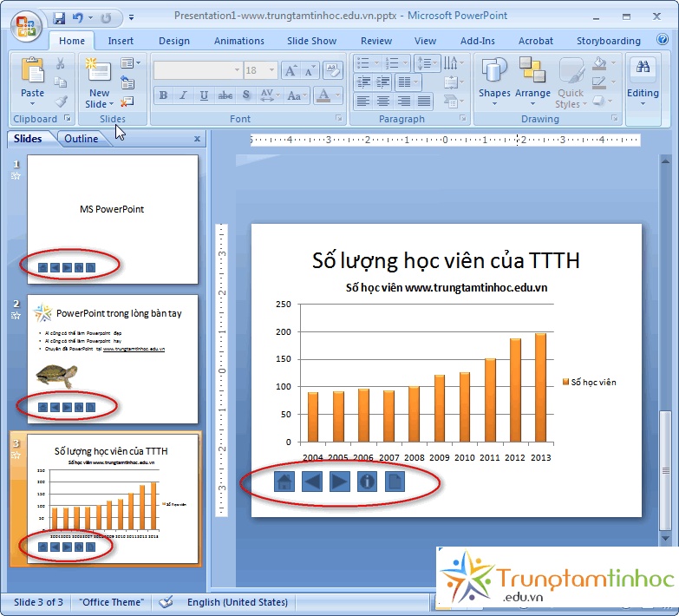
Task: Open the Change Case dropdown
Action: tap(297, 95)
